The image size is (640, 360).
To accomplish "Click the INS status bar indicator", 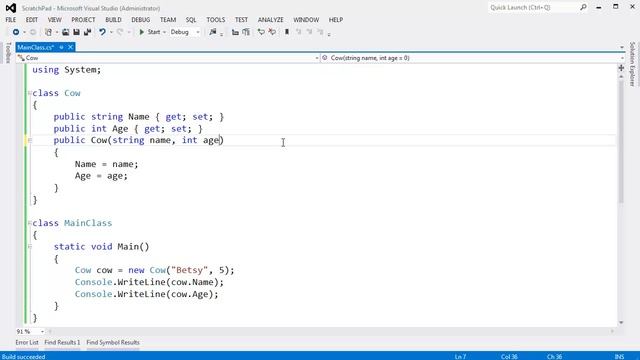I will pyautogui.click(x=619, y=356).
